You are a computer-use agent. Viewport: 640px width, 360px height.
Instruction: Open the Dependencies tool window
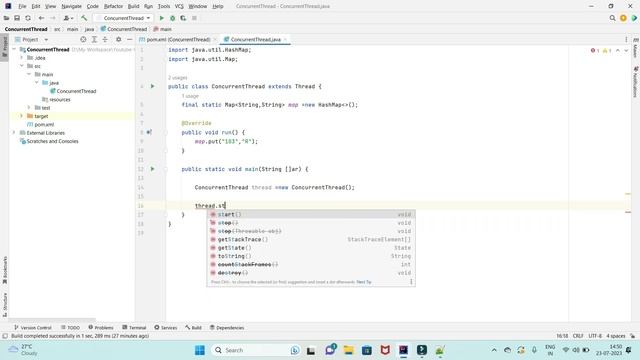(x=227, y=328)
